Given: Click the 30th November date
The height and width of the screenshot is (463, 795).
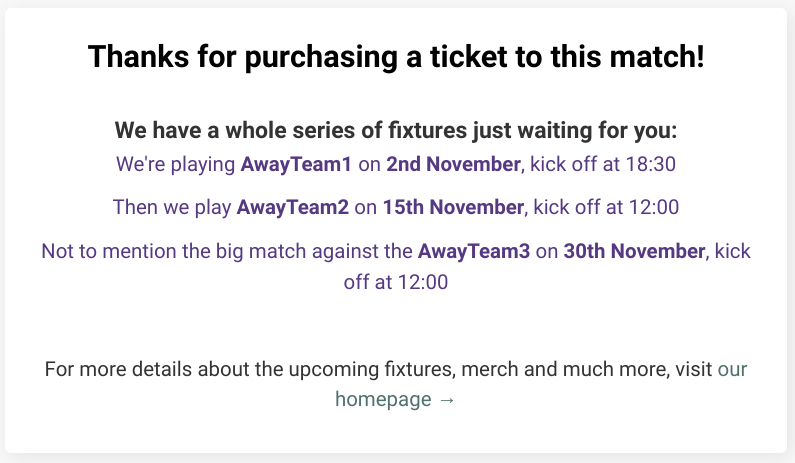Looking at the screenshot, I should tap(634, 251).
